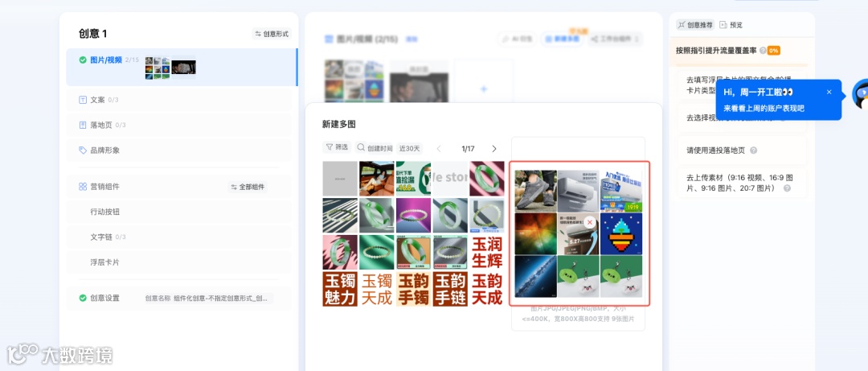The image size is (868, 371).
Task: Select the 玉韵天成 text image
Action: pyautogui.click(x=487, y=289)
